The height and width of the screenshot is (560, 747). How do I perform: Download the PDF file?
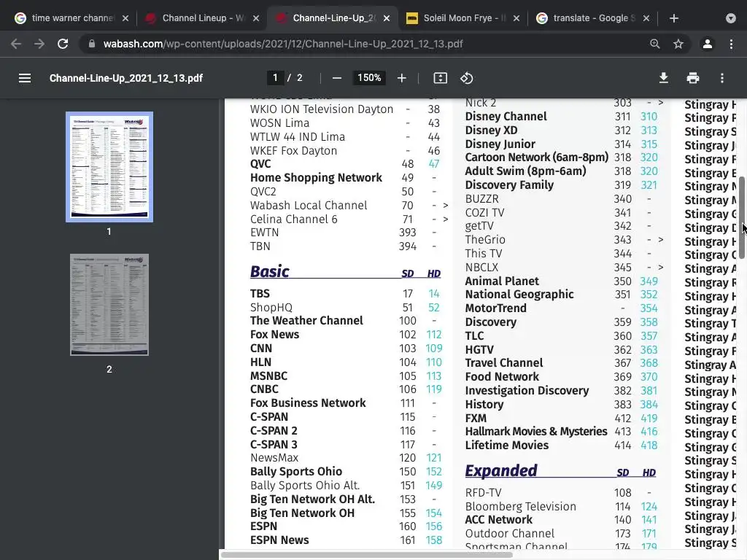tap(664, 78)
